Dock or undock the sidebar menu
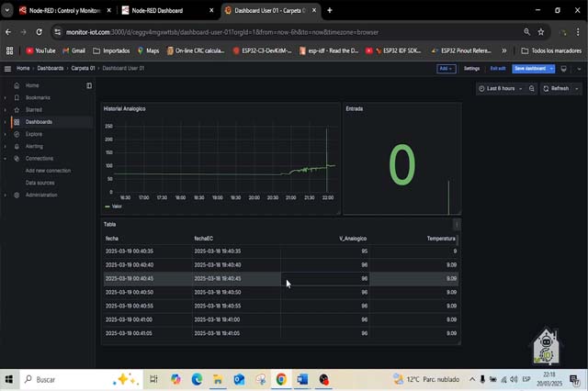The image size is (588, 391). tap(89, 85)
